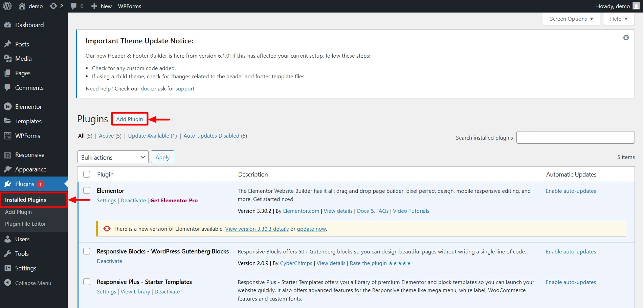Check the Responsive Blocks plugin checkbox
The height and width of the screenshot is (308, 644).
87,251
